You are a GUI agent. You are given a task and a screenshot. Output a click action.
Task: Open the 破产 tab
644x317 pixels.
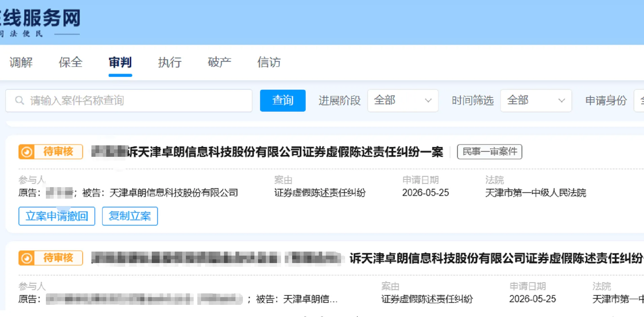[219, 62]
